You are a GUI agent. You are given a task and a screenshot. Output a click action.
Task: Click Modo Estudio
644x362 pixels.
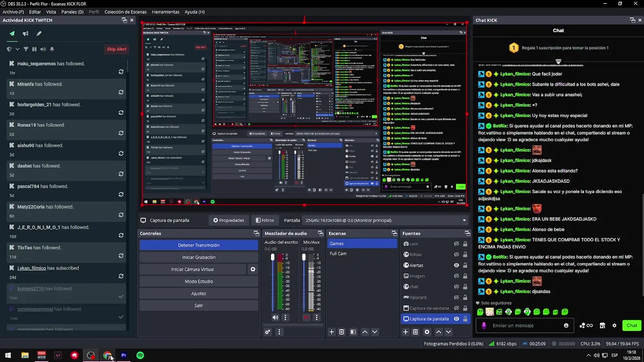click(x=199, y=281)
